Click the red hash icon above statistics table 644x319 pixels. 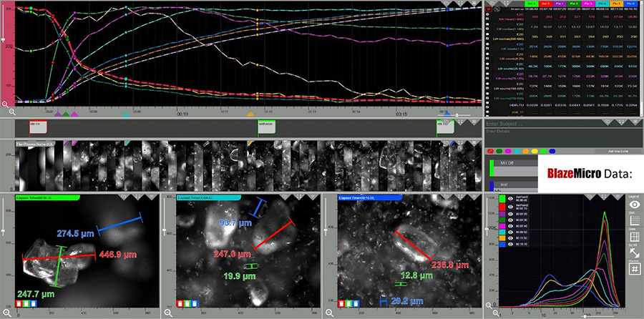(x=489, y=10)
